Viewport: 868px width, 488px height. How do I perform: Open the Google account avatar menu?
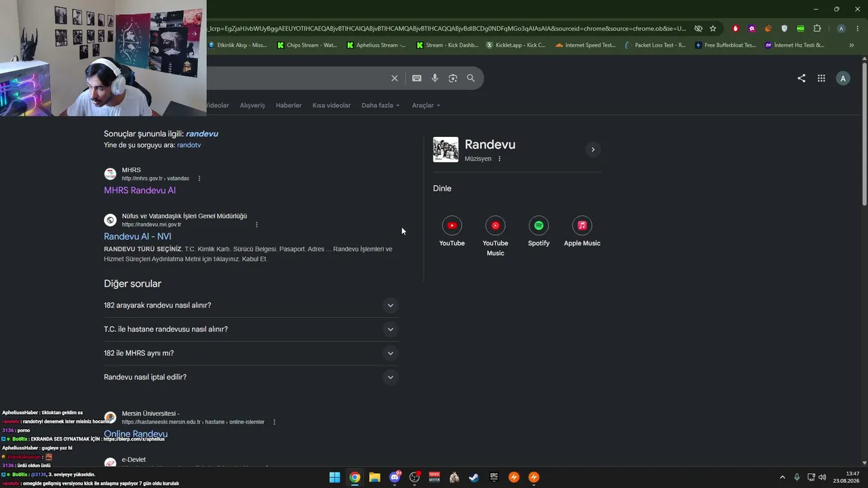843,78
